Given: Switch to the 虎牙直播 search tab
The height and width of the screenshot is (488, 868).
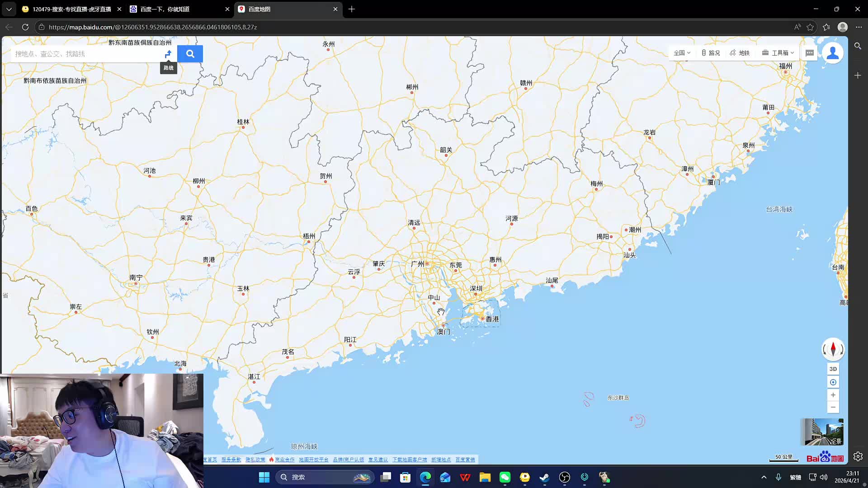Looking at the screenshot, I should click(x=71, y=9).
